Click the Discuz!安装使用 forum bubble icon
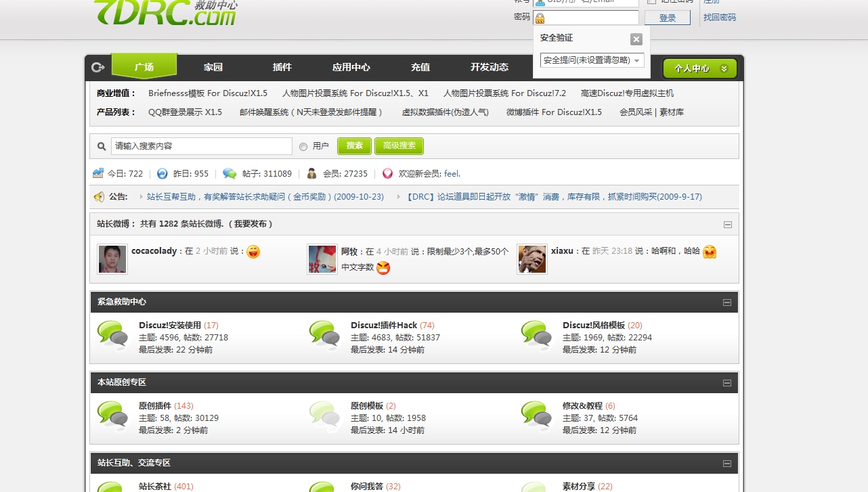The height and width of the screenshot is (492, 868). [x=113, y=336]
